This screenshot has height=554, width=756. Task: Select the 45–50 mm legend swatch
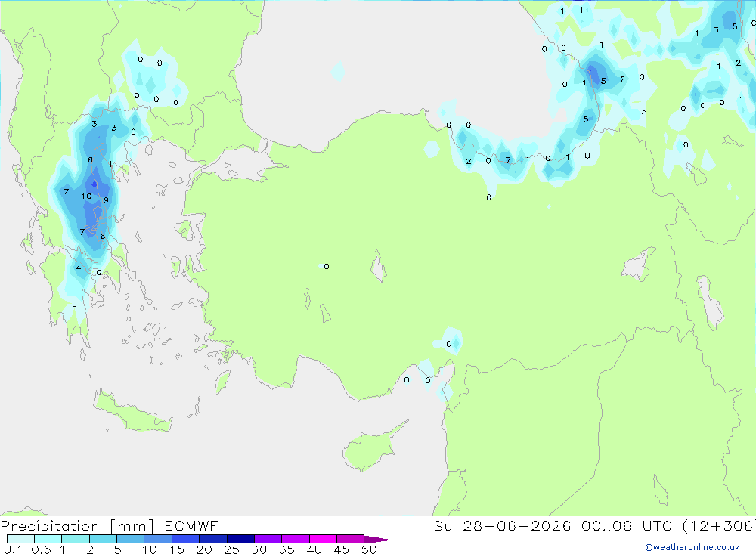(351, 539)
